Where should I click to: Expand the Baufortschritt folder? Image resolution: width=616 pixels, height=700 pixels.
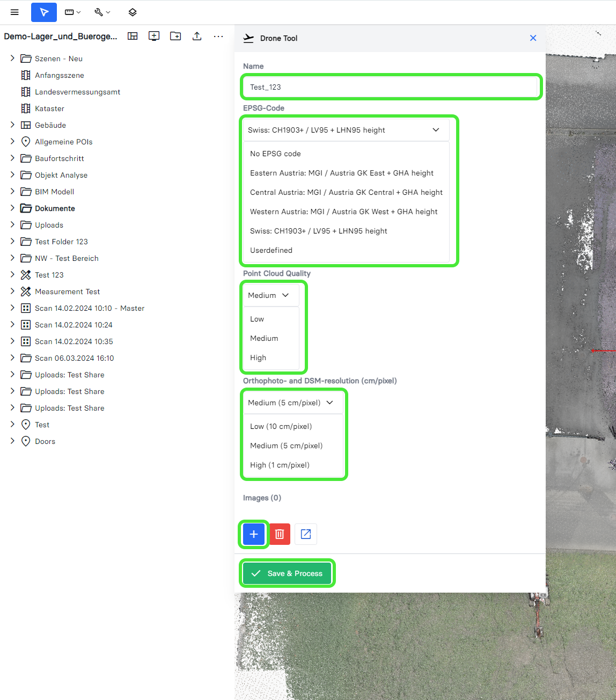click(12, 158)
